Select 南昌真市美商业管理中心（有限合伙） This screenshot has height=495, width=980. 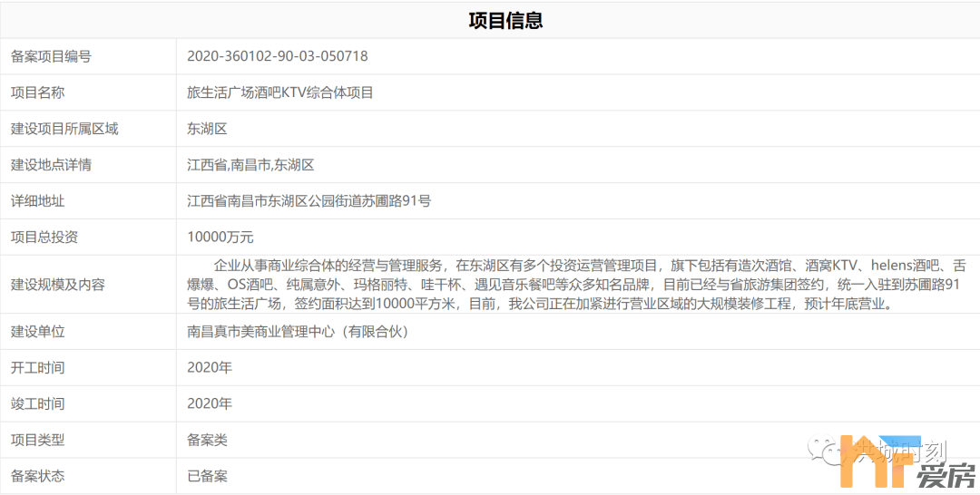click(x=299, y=332)
